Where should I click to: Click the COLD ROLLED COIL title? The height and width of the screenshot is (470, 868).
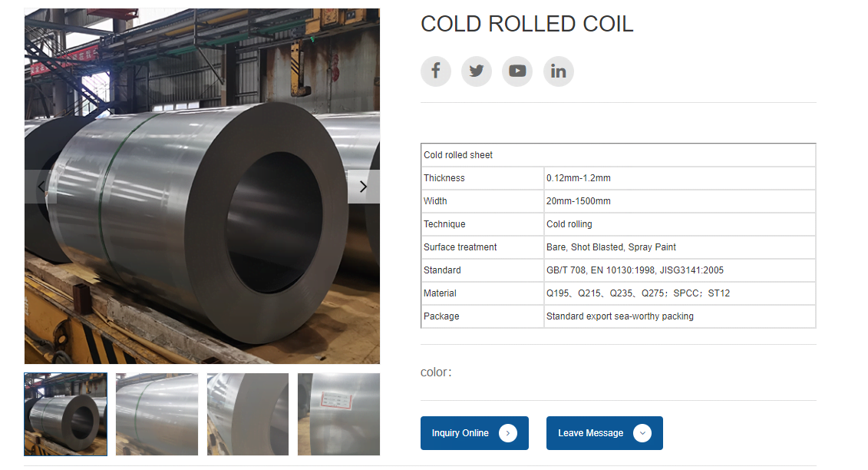pos(527,24)
